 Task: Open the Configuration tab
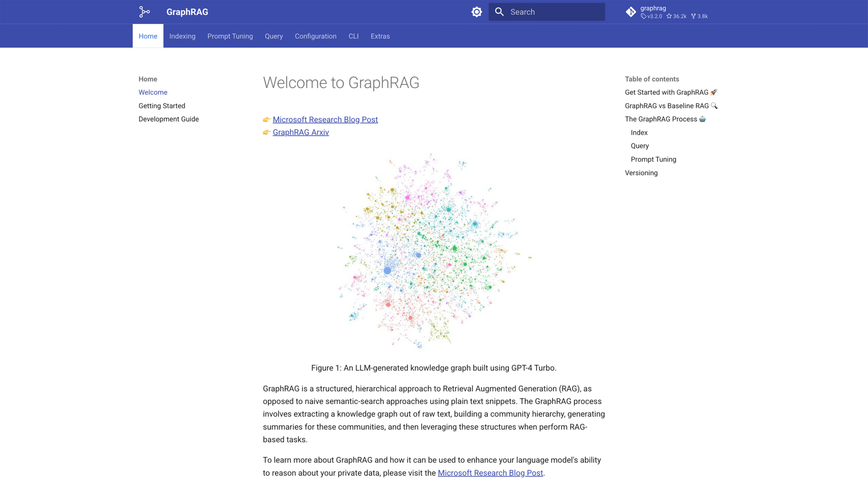pyautogui.click(x=316, y=36)
